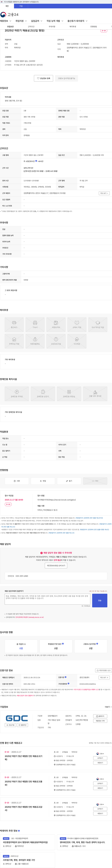Image resolution: width=112 pixels, height=868 pixels.
Task: Select the 기업 member tab
Action: coord(21,6)
